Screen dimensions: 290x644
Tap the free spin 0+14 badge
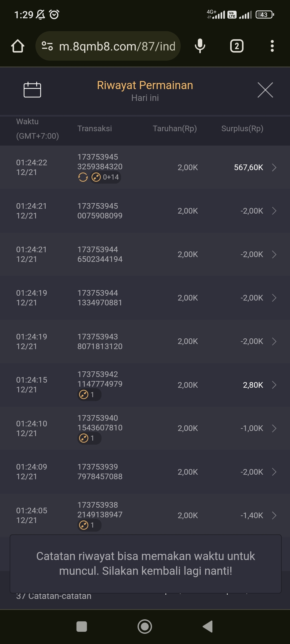coord(106,177)
